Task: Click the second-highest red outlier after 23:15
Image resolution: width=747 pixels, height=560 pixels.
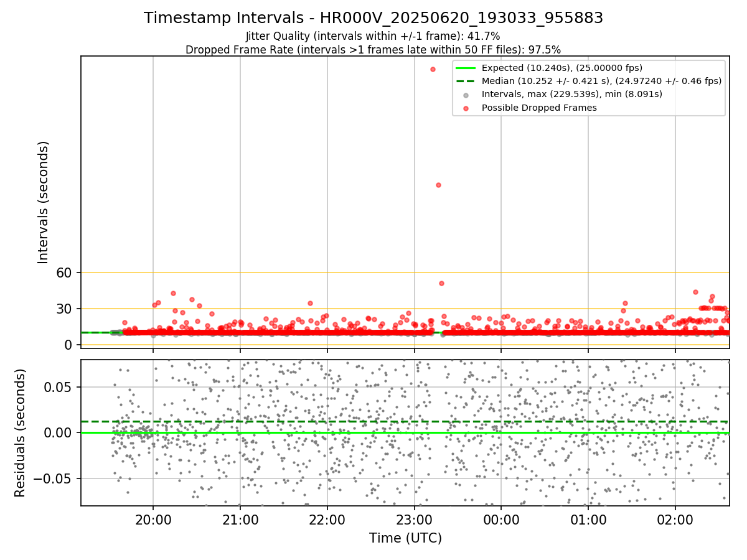Action: click(438, 185)
